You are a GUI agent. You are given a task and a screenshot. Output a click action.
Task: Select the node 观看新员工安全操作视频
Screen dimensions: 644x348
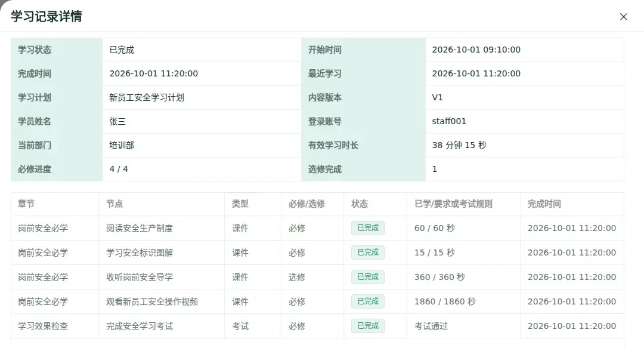[152, 301]
